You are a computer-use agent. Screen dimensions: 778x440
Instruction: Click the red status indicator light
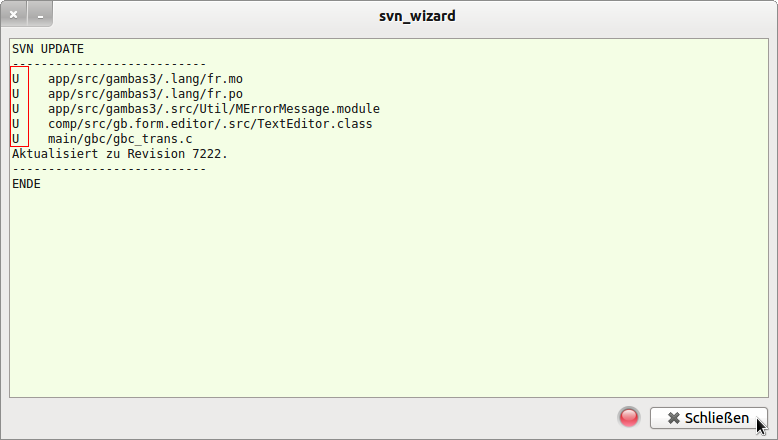pyautogui.click(x=629, y=417)
